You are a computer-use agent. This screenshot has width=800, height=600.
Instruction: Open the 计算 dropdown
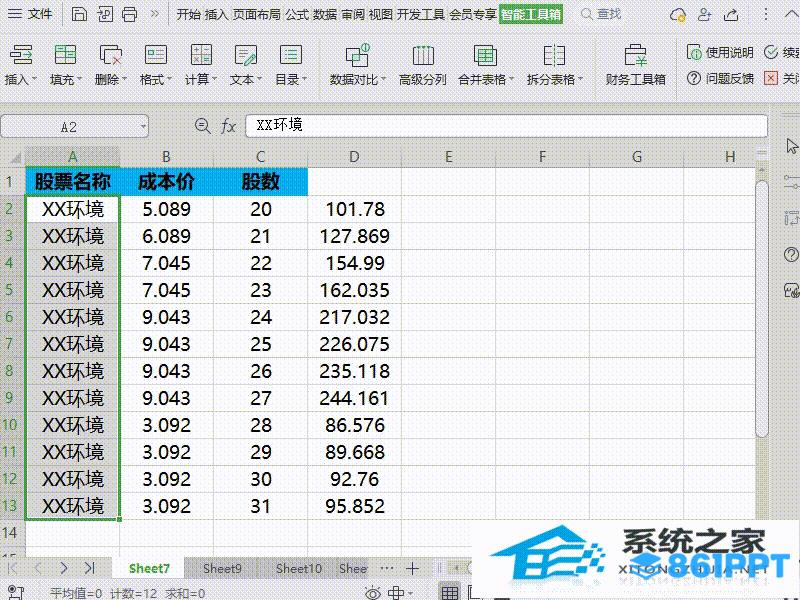click(x=201, y=65)
